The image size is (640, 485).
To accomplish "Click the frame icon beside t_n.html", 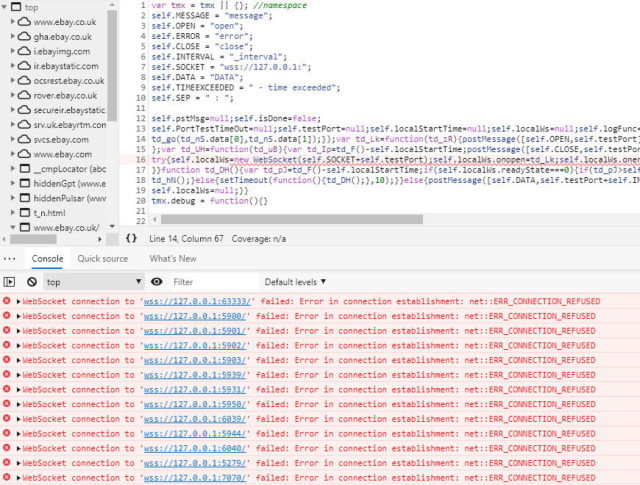I will (25, 213).
